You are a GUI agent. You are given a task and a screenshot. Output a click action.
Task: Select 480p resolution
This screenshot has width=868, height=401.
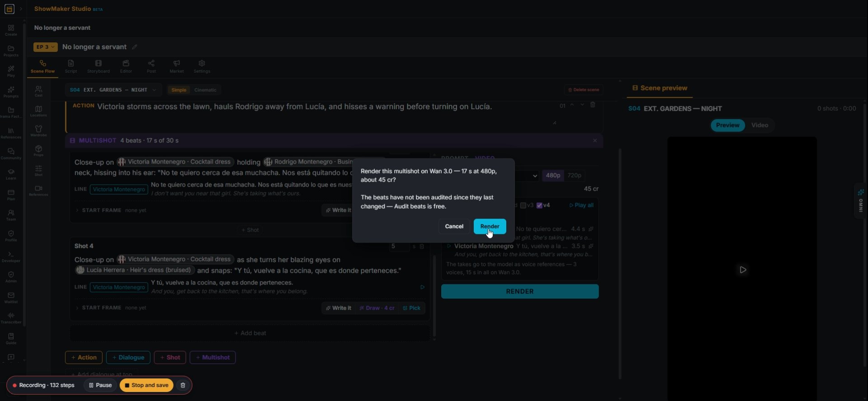pos(553,176)
